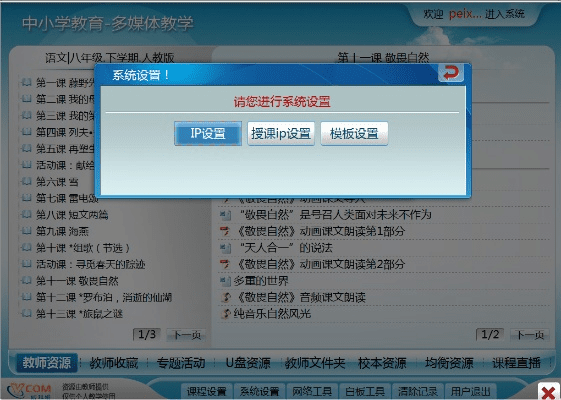Select lesson 第八课 短文两篇
The image size is (561, 400).
coord(72,215)
